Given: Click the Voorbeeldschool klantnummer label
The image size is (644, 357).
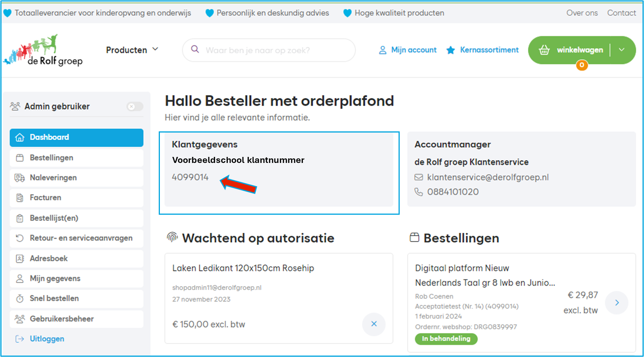Looking at the screenshot, I should 238,160.
